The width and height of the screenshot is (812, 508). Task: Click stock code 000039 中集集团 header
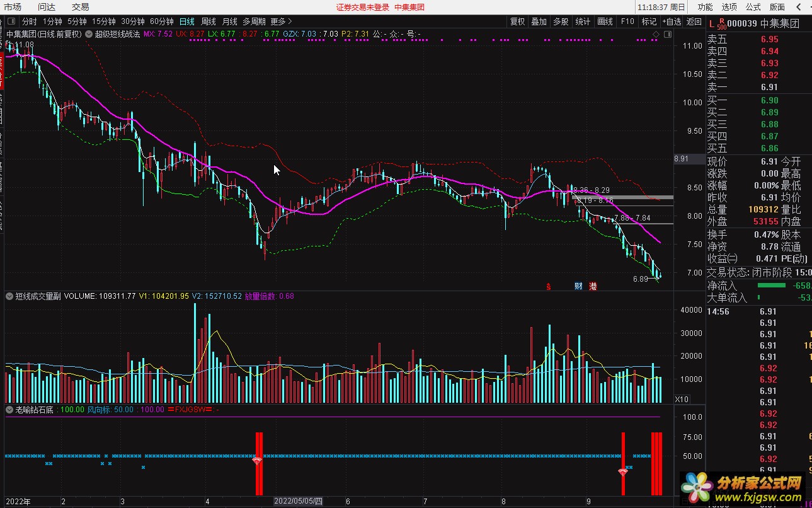pyautogui.click(x=763, y=24)
